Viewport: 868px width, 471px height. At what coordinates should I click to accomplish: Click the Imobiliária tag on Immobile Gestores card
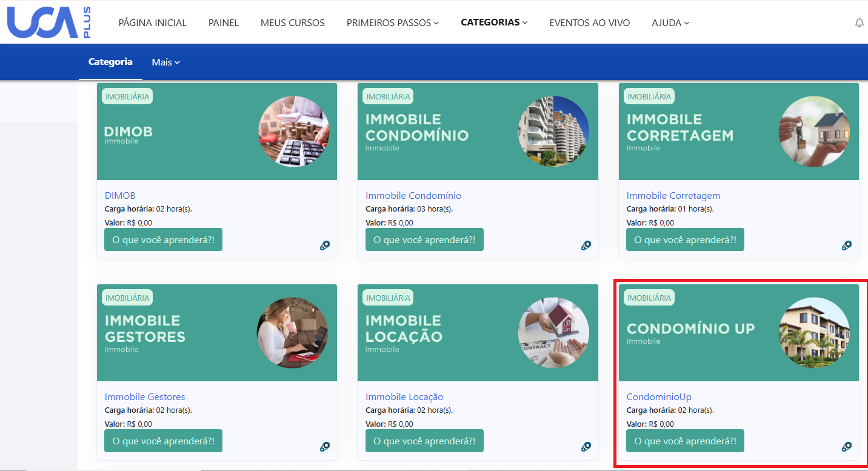[127, 298]
